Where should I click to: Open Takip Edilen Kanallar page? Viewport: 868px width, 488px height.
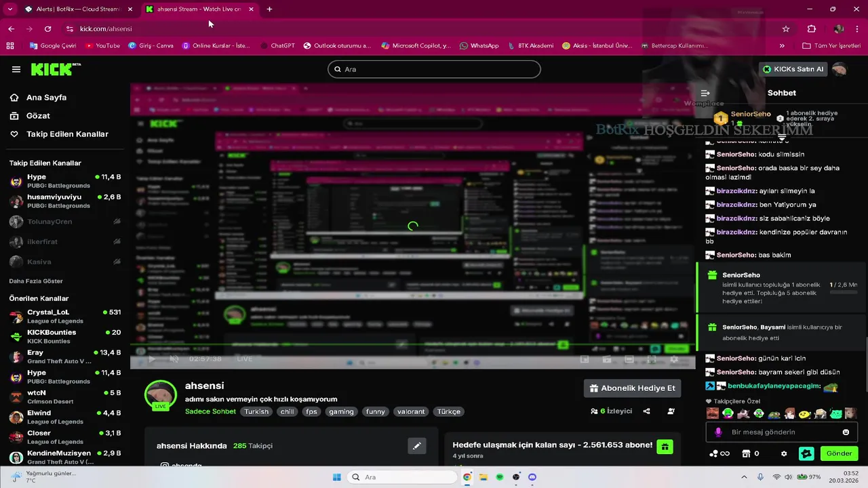click(59, 134)
